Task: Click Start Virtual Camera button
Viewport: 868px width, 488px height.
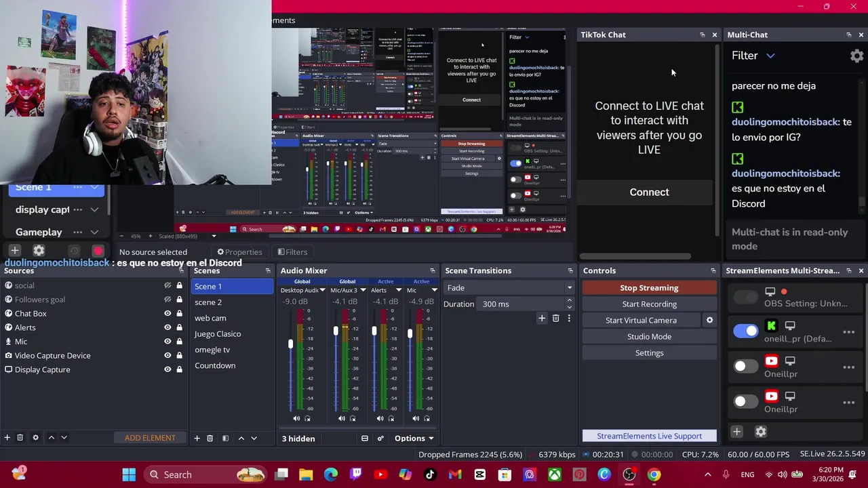Action: click(641, 320)
